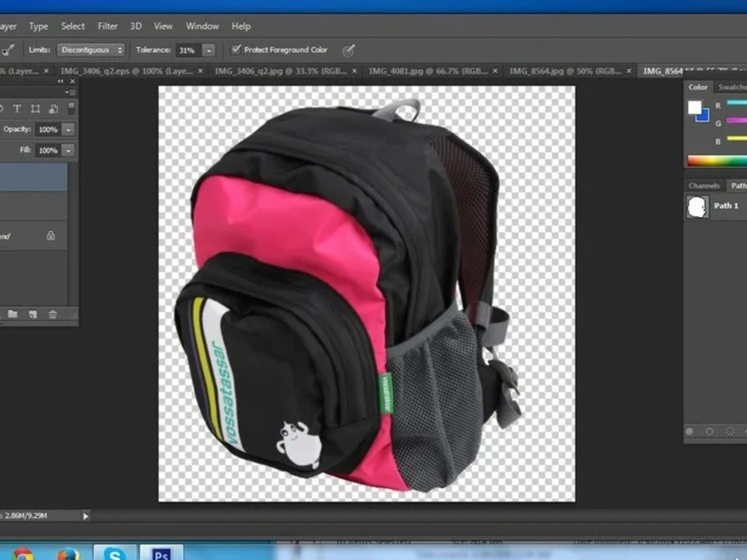Screen dimensions: 747x560
Task: Open Chrome from the taskbar
Action: click(23, 555)
